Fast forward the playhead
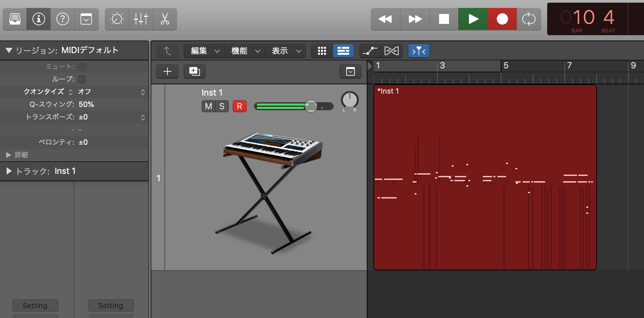This screenshot has width=644, height=318. click(x=415, y=19)
